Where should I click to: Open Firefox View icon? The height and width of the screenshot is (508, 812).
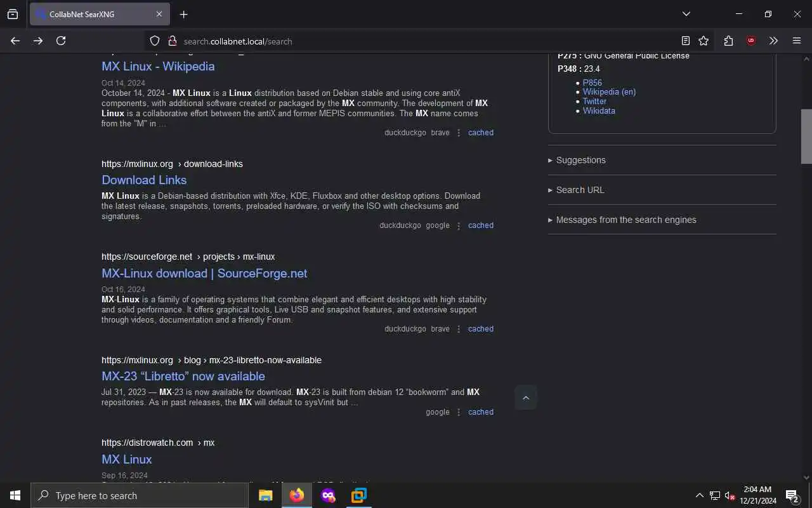13,14
